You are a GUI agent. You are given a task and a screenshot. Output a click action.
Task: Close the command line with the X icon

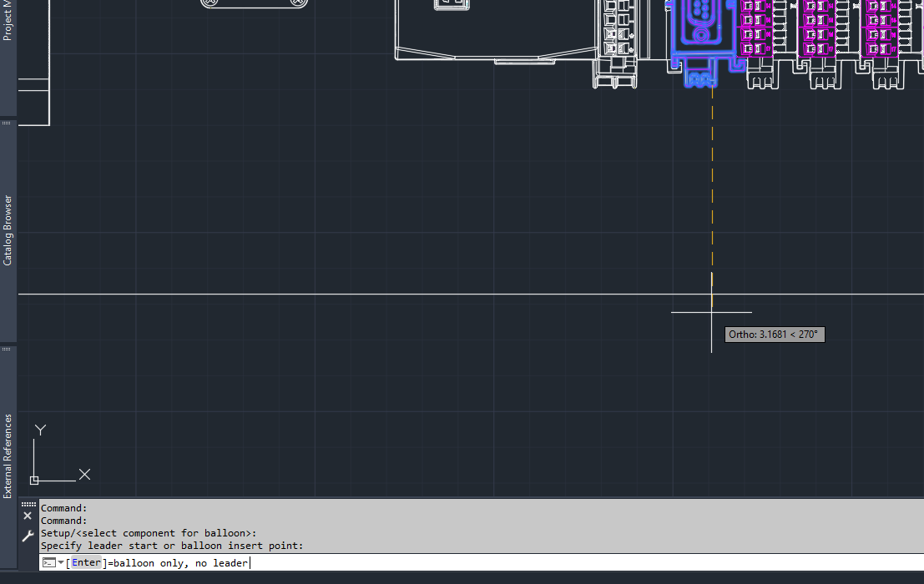pos(27,516)
